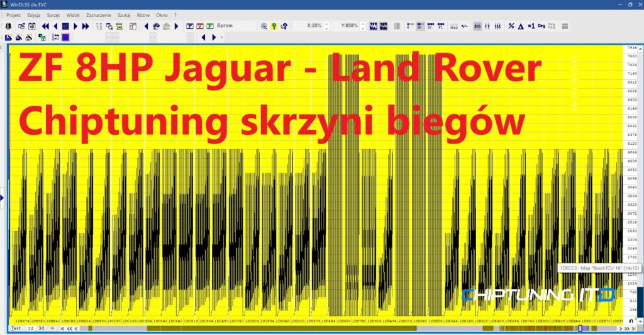Click the single step-back arrow icon
Image resolution: width=644 pixels, height=335 pixels.
coord(55,26)
